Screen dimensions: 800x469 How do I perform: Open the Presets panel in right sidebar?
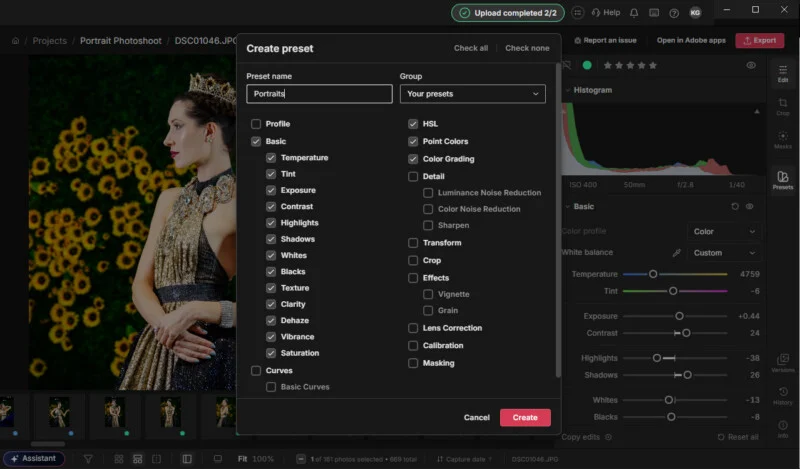pos(783,180)
